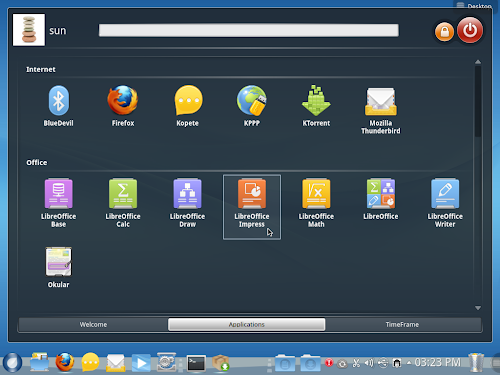
Task: Open Mozilla Thunderbird from the Internet group
Action: pyautogui.click(x=381, y=110)
